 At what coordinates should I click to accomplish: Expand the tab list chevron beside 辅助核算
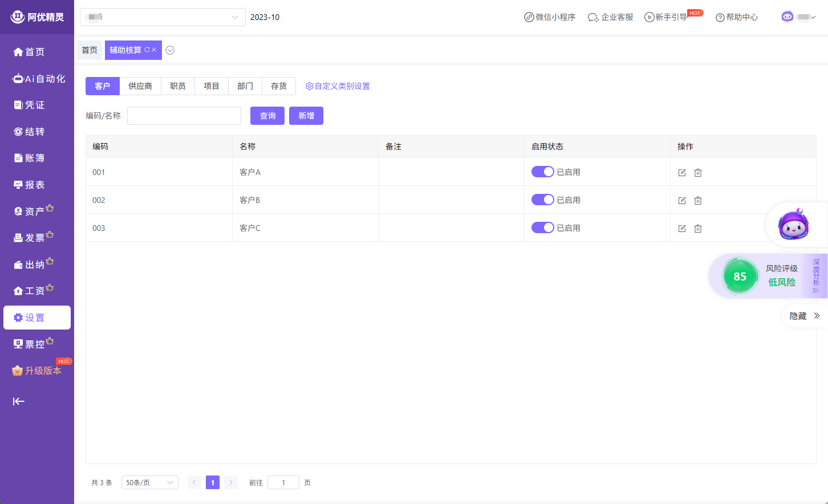tap(170, 50)
